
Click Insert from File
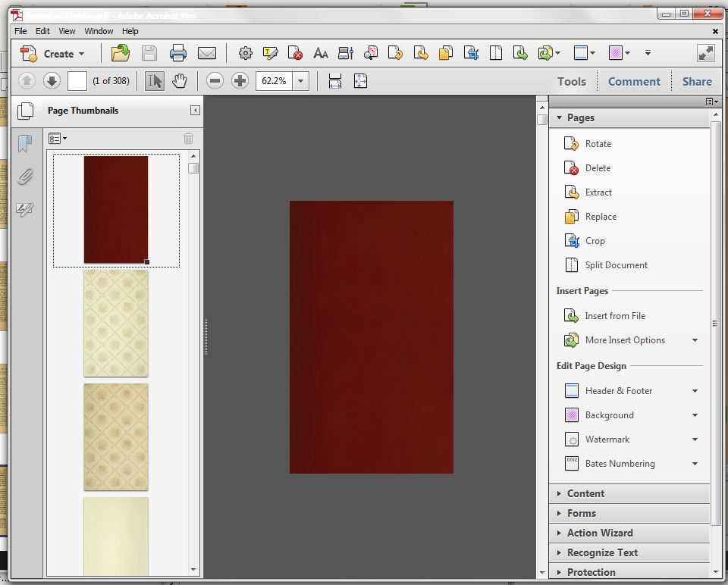(x=615, y=316)
